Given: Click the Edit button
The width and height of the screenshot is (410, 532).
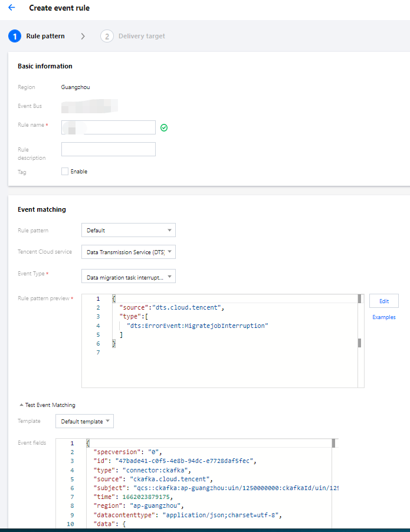Looking at the screenshot, I should [384, 301].
